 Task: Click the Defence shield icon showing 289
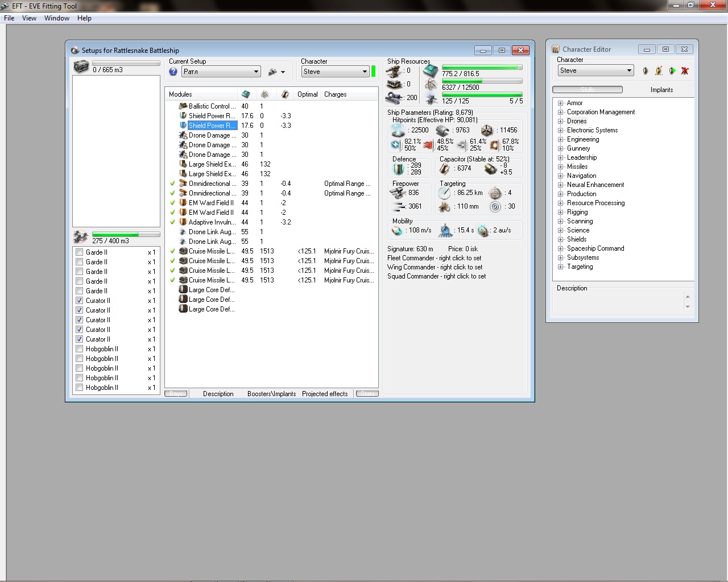(399, 169)
